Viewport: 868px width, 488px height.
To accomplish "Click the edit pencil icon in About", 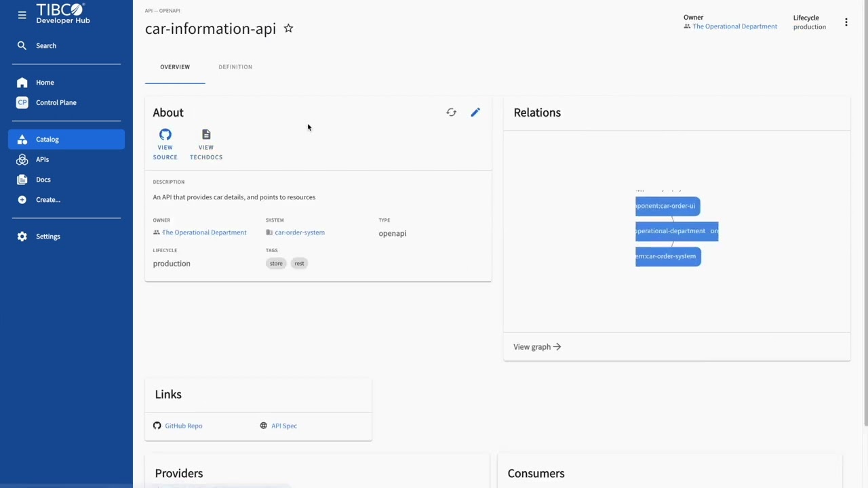I will (475, 113).
